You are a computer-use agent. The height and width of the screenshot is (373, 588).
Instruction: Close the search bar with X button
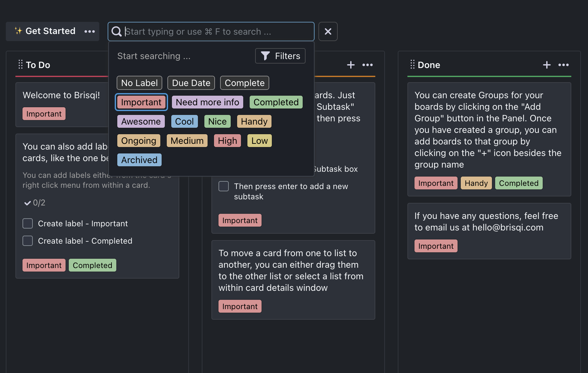328,31
